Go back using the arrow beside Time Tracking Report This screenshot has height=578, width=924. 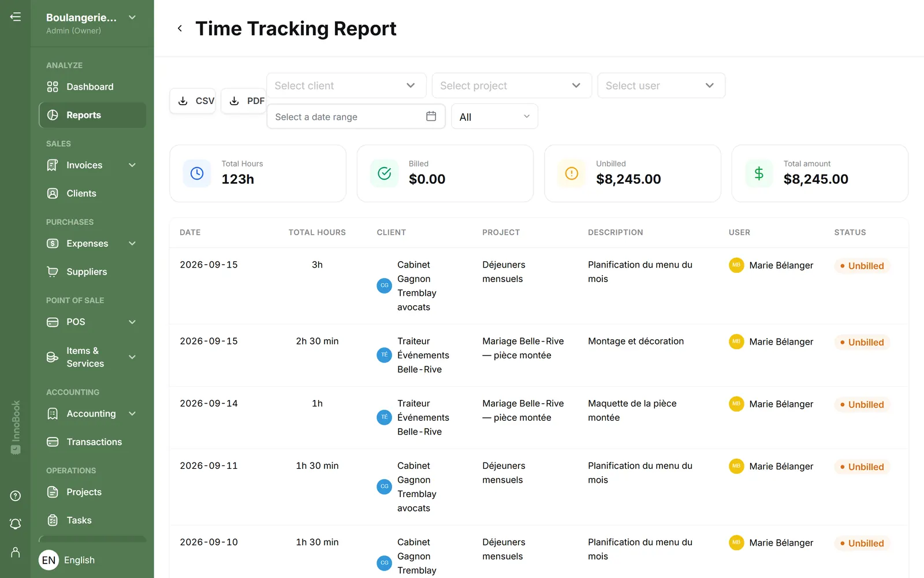click(180, 28)
